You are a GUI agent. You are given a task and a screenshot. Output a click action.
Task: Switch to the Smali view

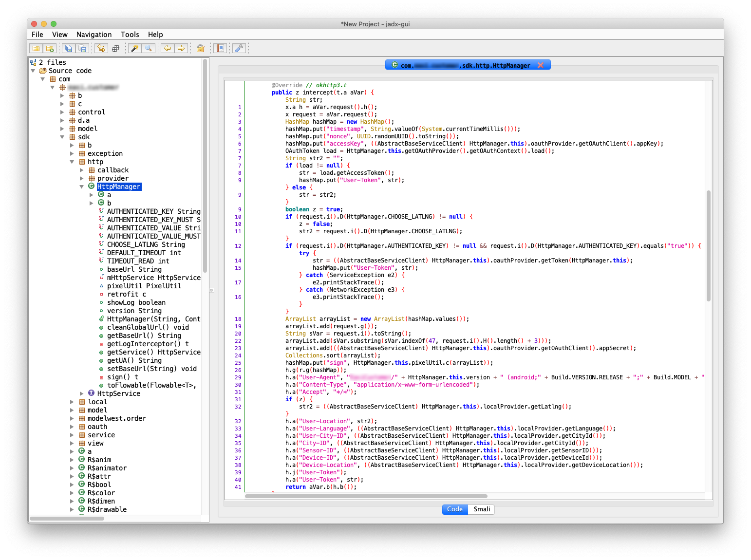tap(481, 509)
